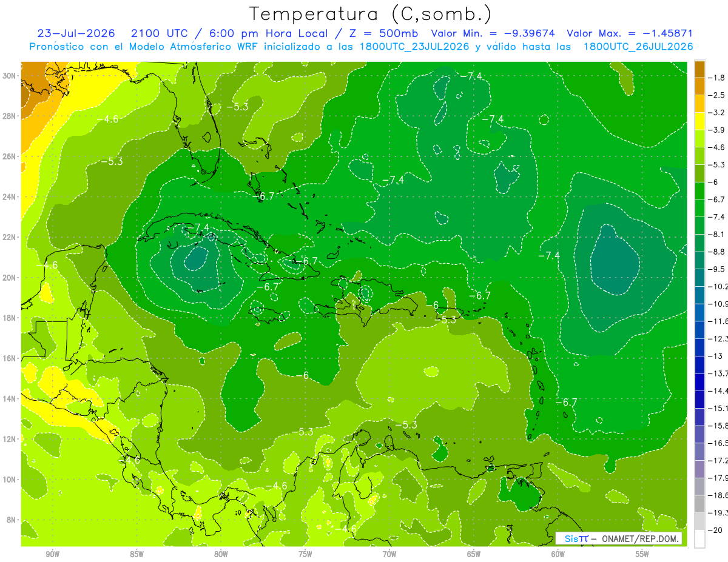Click the '20N' latitude axis label
728x562 pixels.
pyautogui.click(x=10, y=278)
